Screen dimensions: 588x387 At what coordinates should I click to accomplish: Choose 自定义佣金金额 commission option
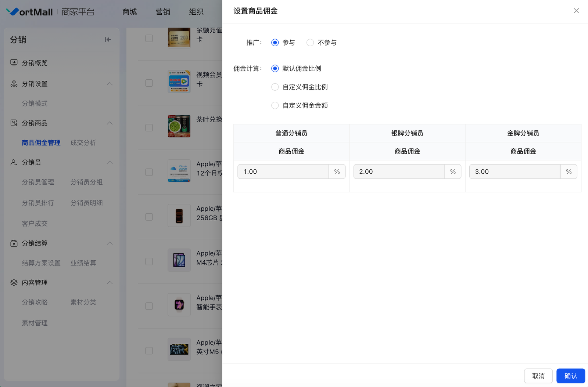(275, 106)
